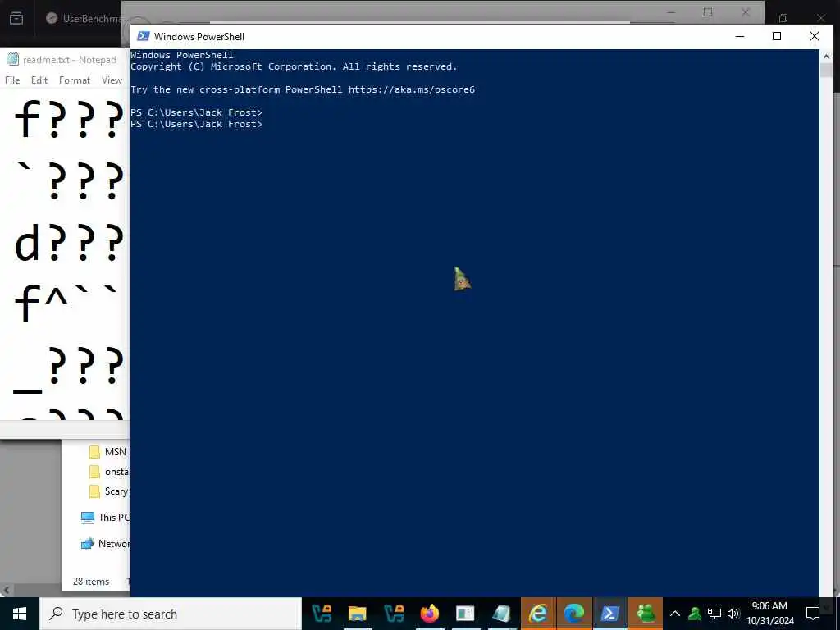
Task: Click the browser tab manager icon top-left
Action: click(16, 18)
